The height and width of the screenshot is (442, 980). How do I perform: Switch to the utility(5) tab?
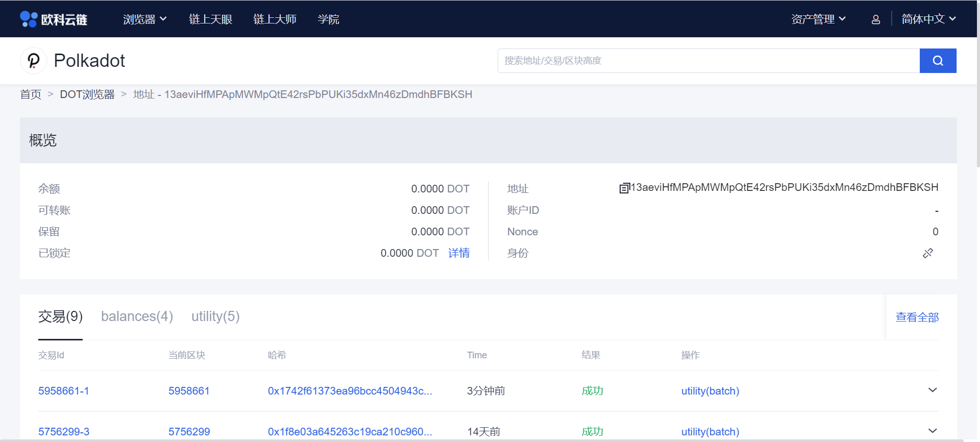pyautogui.click(x=215, y=316)
